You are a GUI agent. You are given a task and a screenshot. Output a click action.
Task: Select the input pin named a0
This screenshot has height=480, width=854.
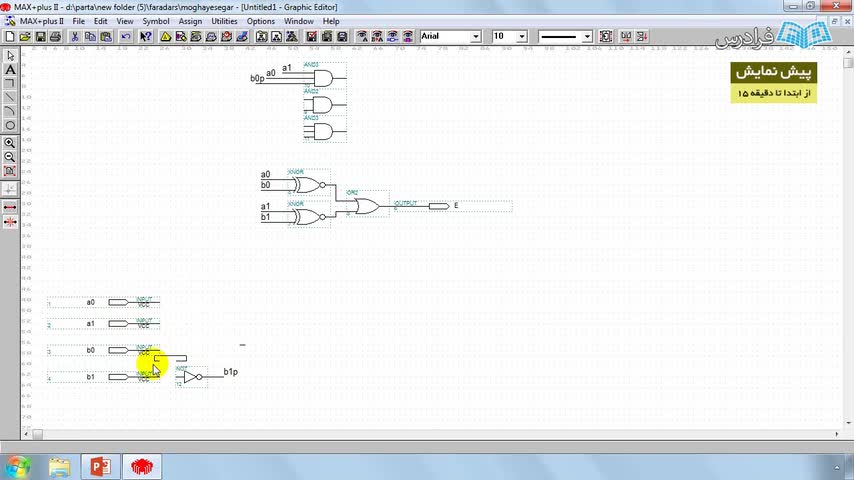[103, 302]
